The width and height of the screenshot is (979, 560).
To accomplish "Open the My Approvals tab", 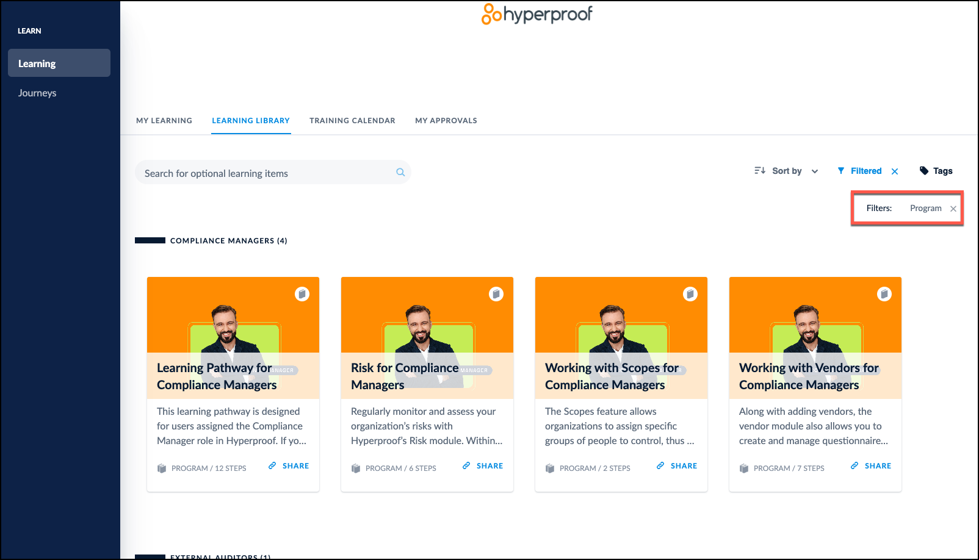I will point(446,121).
